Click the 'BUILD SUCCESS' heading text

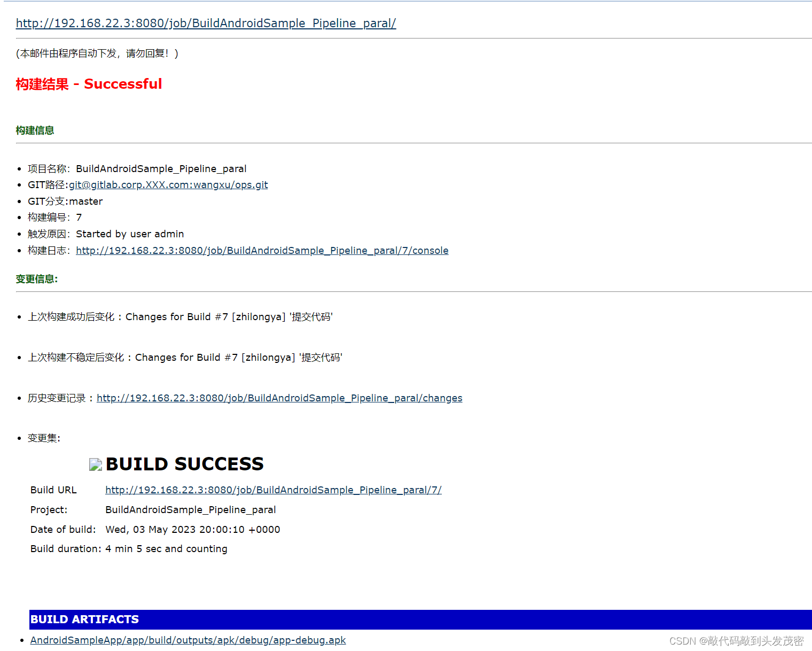point(185,464)
